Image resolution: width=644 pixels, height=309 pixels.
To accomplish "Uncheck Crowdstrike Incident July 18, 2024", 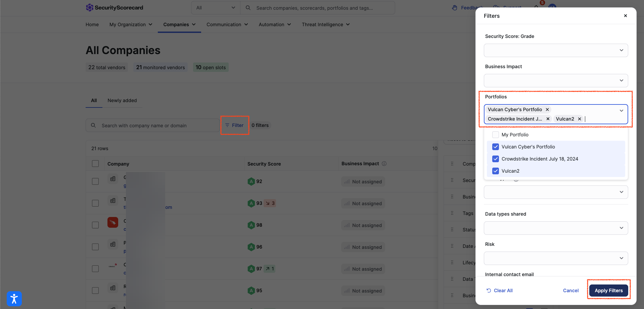I will (x=496, y=159).
